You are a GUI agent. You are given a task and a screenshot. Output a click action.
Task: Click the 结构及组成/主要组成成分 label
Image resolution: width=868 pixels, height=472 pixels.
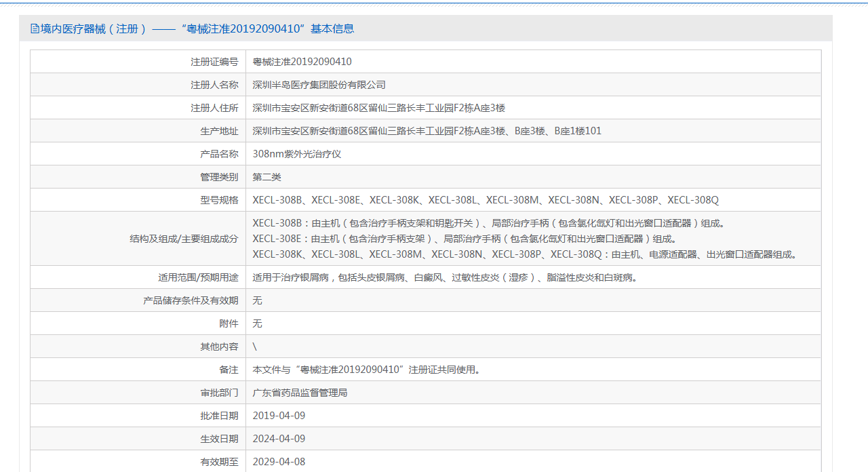184,239
